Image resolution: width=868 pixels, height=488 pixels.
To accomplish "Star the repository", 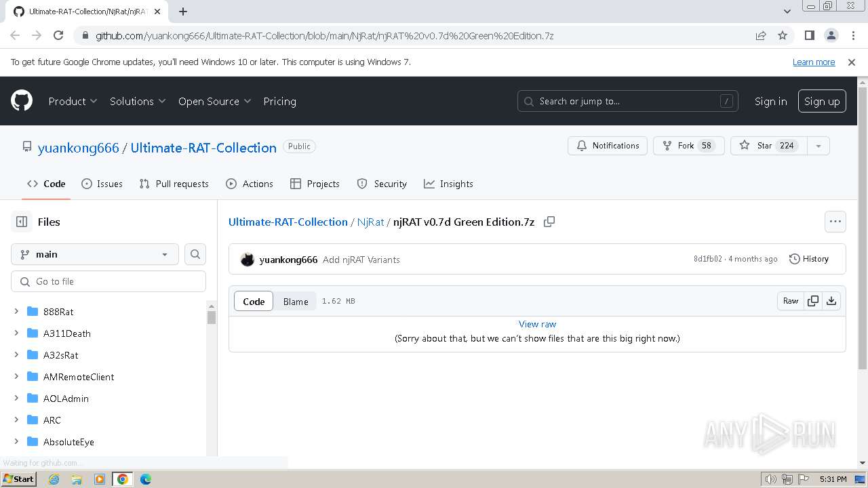I will tap(769, 146).
